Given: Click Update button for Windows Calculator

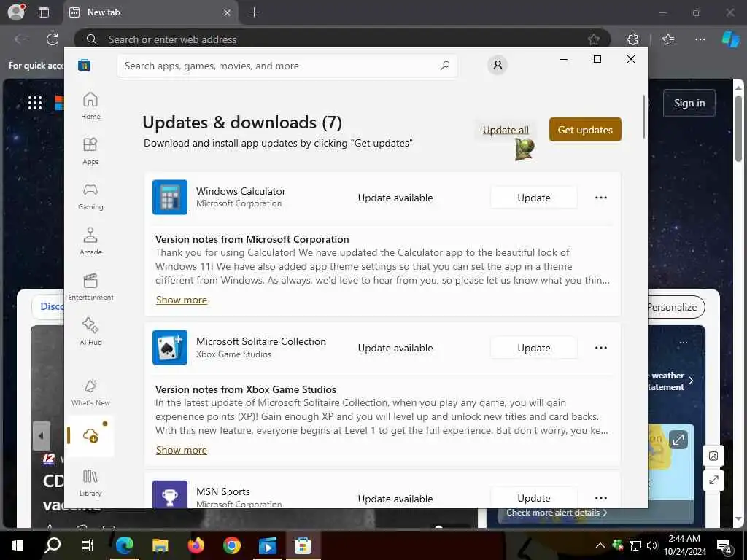Looking at the screenshot, I should pos(533,198).
